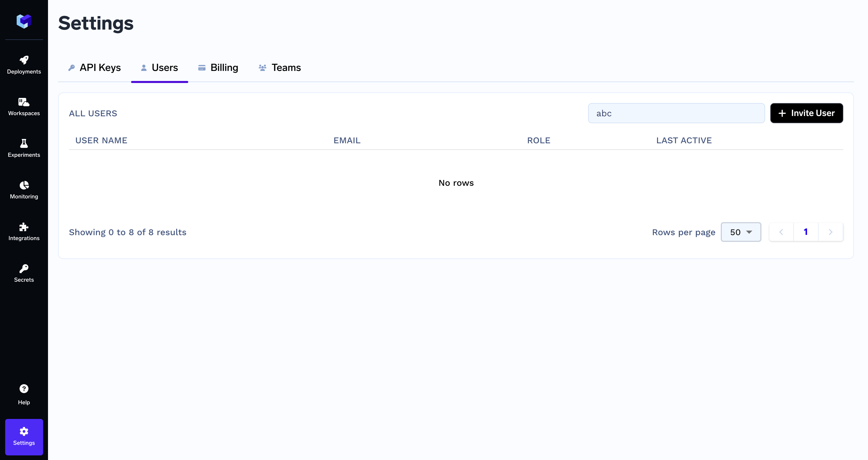This screenshot has height=460, width=868.
Task: Click the search field containing abc
Action: pos(676,113)
